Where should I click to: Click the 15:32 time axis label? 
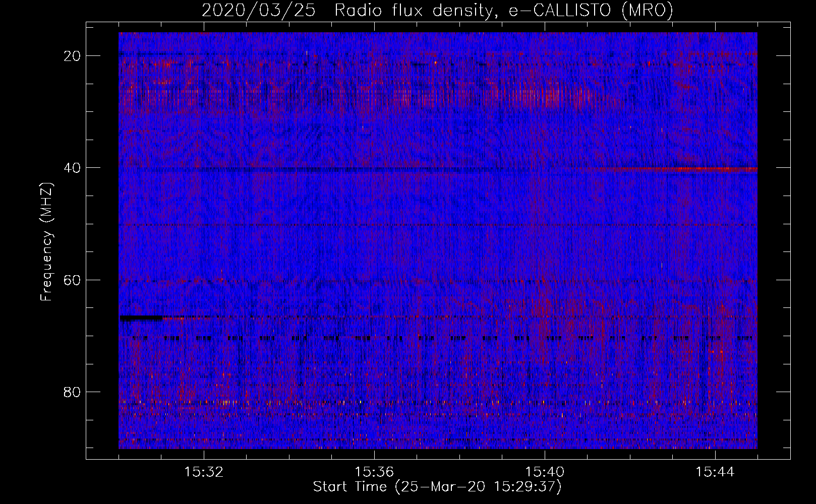[204, 472]
